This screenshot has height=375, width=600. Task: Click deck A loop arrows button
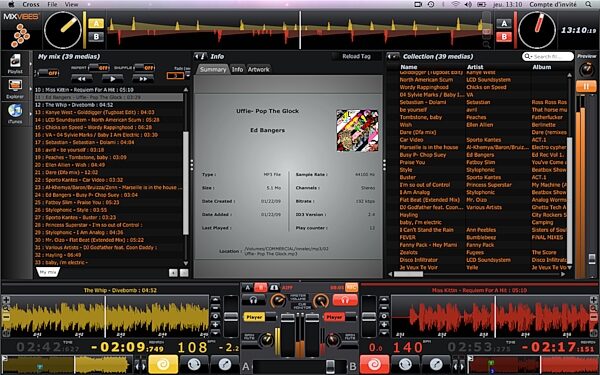pyautogui.click(x=194, y=364)
